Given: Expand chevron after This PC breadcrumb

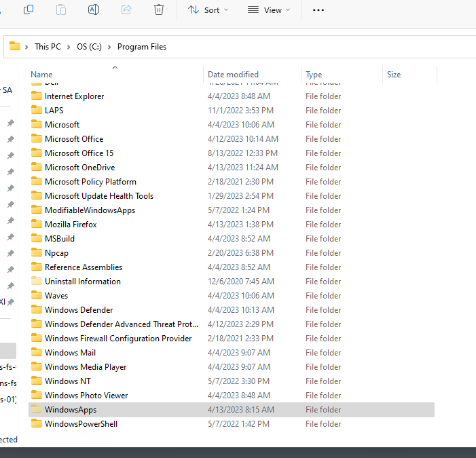Looking at the screenshot, I should click(x=69, y=47).
